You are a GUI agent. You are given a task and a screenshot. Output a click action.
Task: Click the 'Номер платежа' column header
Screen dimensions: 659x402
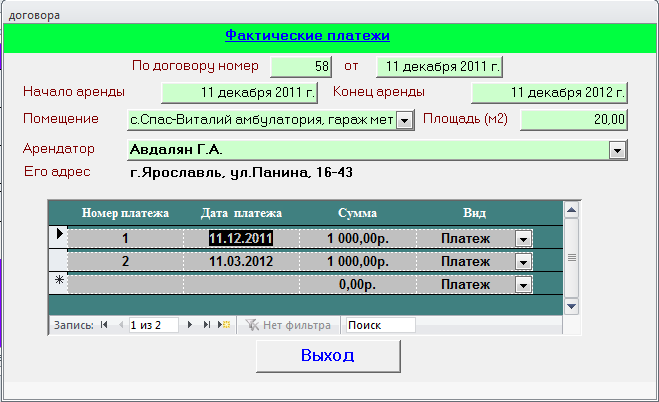click(x=125, y=213)
